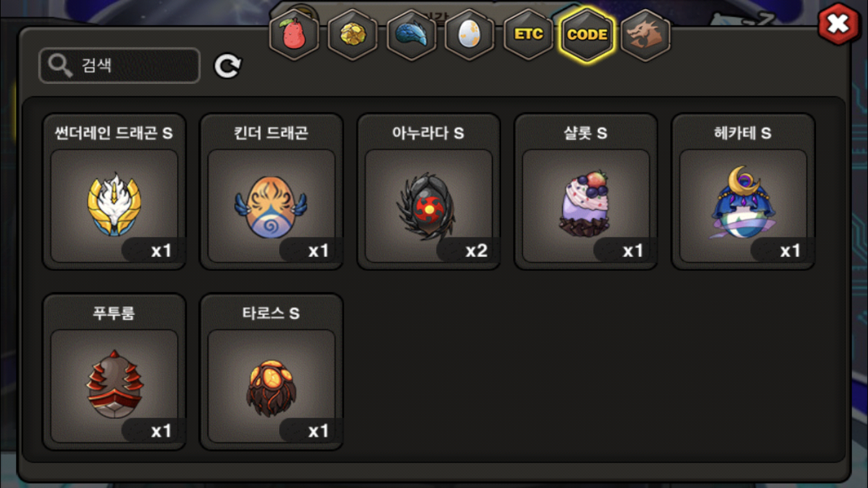Click the x2 quantity badge on 아누라다 S

click(x=470, y=251)
